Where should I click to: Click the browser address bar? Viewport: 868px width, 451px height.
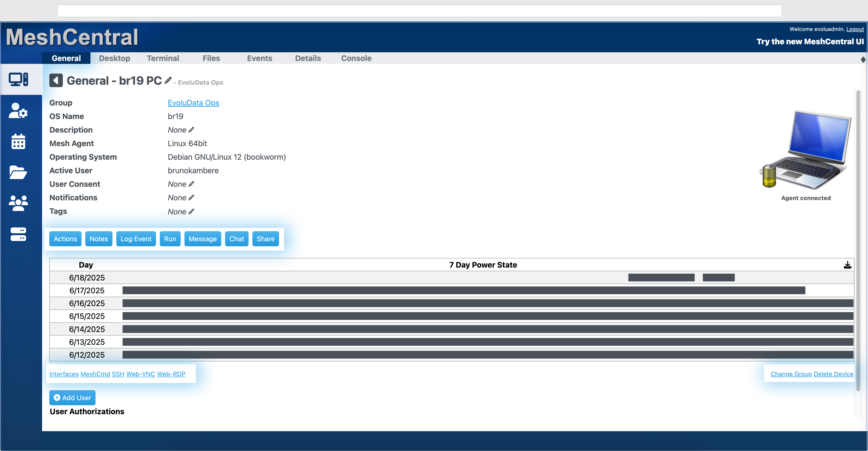(419, 11)
